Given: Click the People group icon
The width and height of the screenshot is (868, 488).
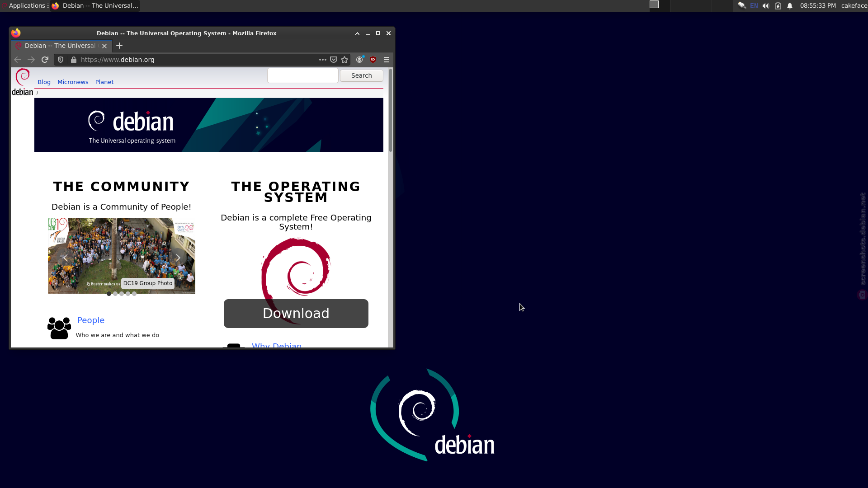Looking at the screenshot, I should [59, 328].
